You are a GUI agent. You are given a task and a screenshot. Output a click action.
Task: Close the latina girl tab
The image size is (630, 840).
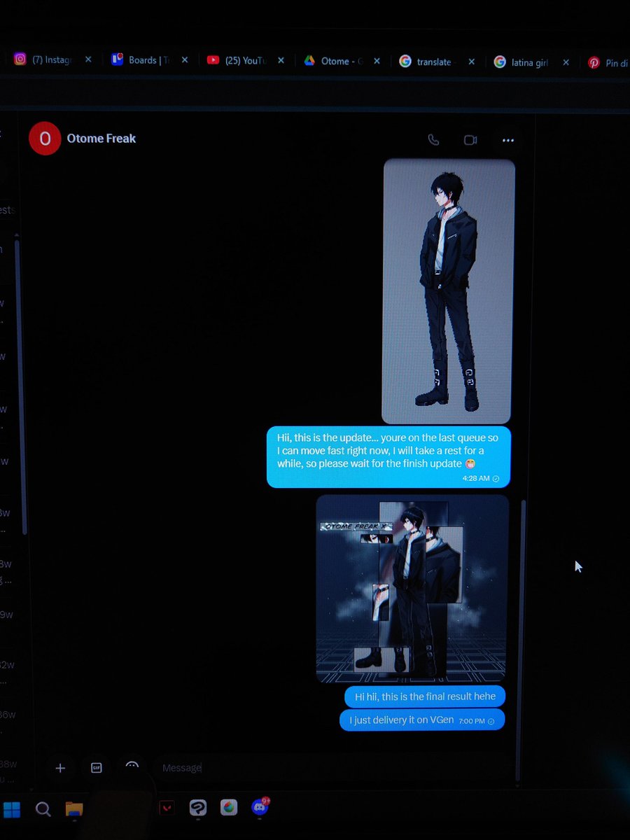click(x=566, y=62)
